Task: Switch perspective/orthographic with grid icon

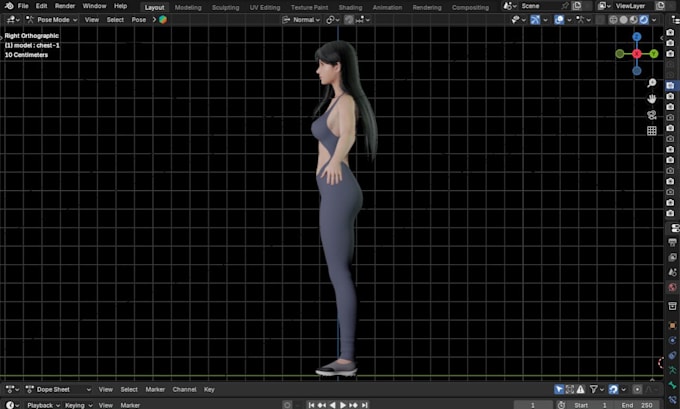Action: pyautogui.click(x=651, y=131)
